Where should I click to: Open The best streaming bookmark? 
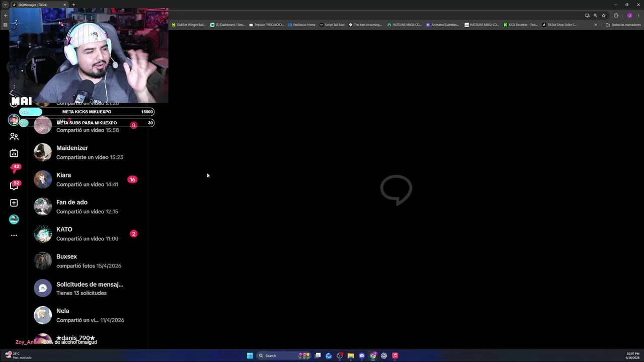pyautogui.click(x=366, y=25)
